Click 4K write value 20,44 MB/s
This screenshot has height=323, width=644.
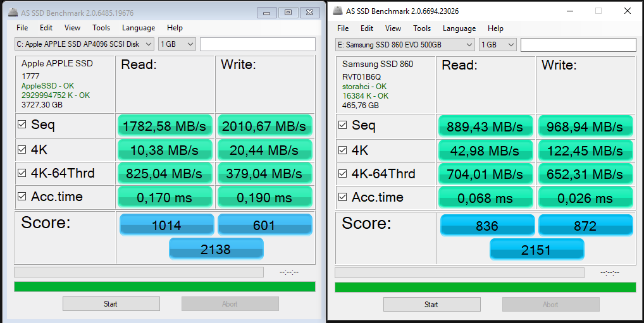click(x=265, y=150)
